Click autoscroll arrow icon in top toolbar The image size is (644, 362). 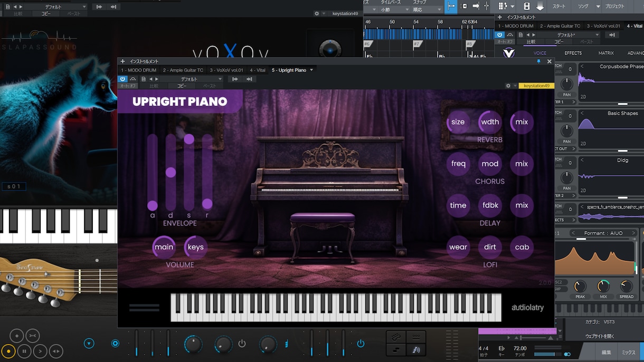tap(476, 6)
